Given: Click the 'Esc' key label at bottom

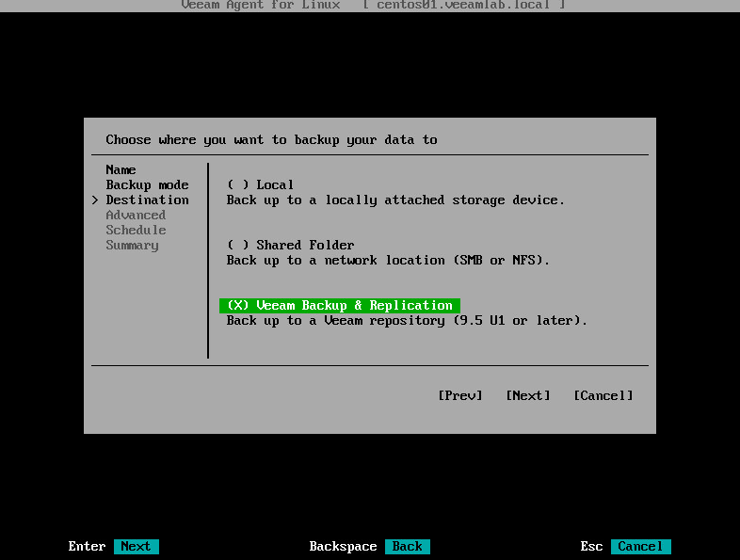Looking at the screenshot, I should 592,546.
